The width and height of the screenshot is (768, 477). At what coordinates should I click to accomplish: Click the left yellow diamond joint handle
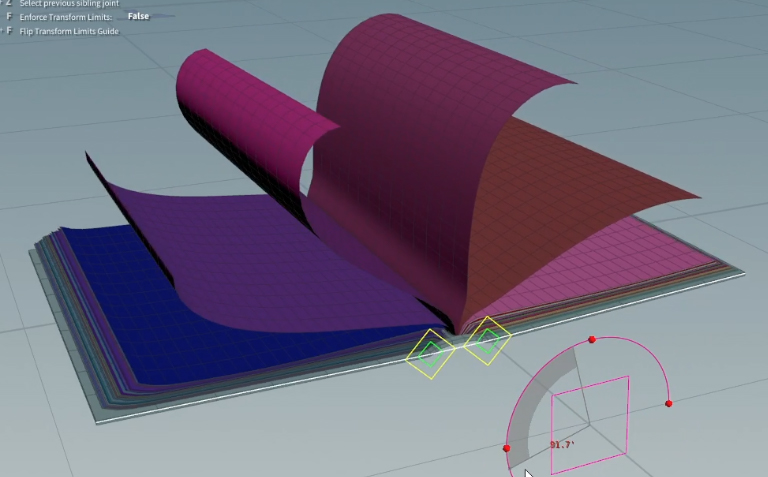click(x=431, y=351)
